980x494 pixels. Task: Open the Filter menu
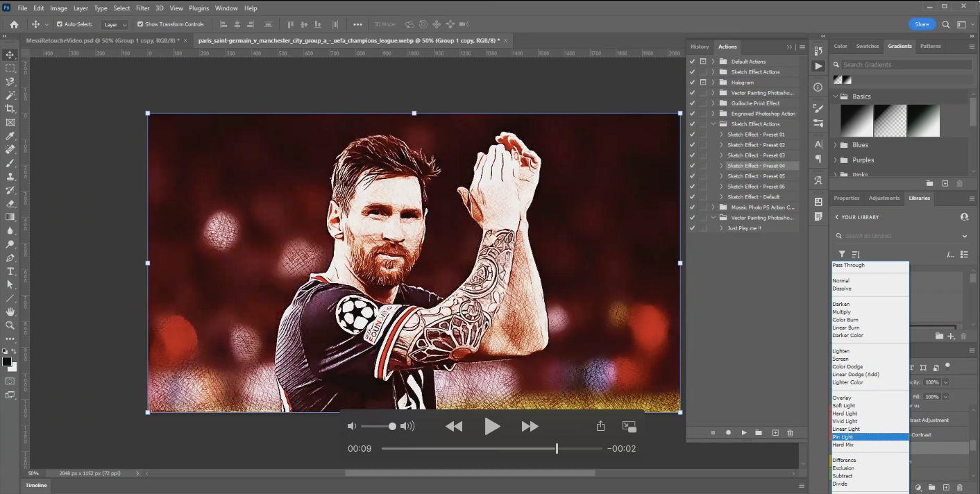[143, 8]
